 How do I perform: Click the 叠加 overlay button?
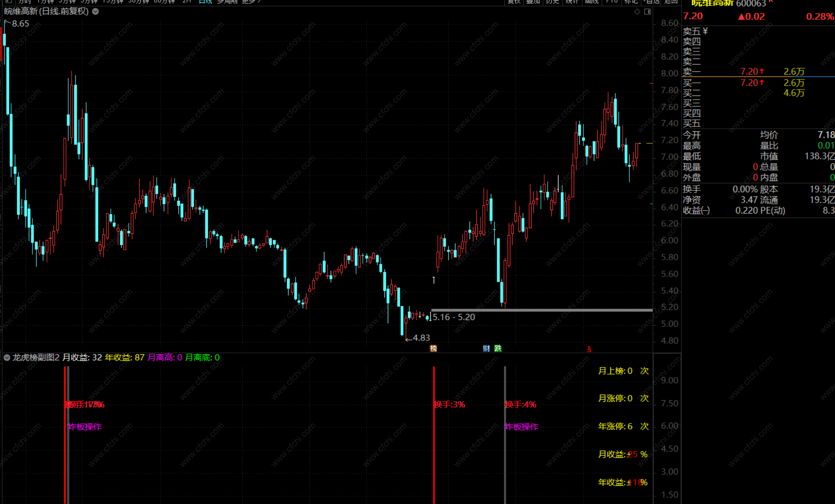533,1
